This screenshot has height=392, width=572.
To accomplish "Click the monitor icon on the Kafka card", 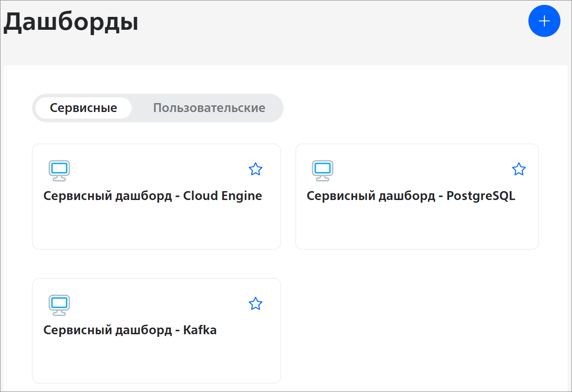I will [x=59, y=305].
